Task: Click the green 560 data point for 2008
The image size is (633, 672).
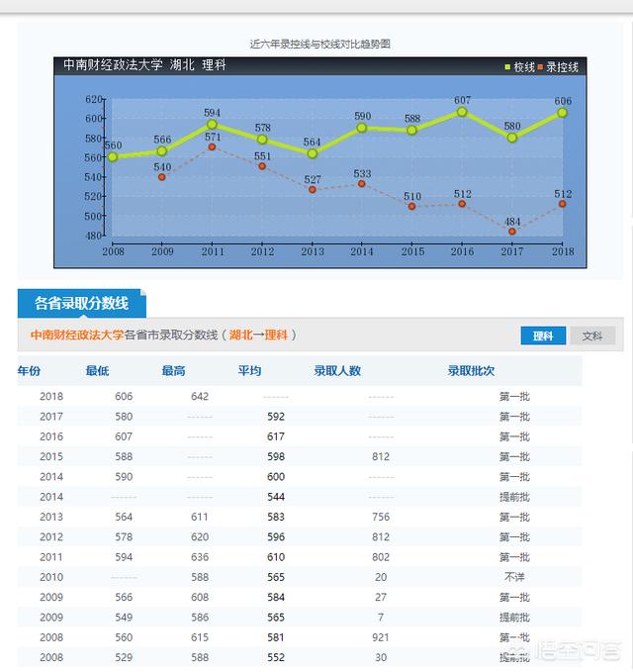Action: point(113,157)
